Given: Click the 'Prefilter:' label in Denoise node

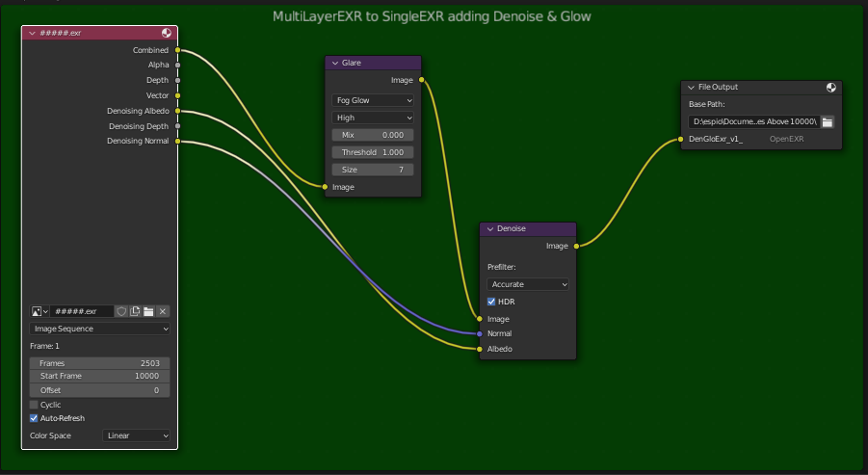Looking at the screenshot, I should pos(502,267).
